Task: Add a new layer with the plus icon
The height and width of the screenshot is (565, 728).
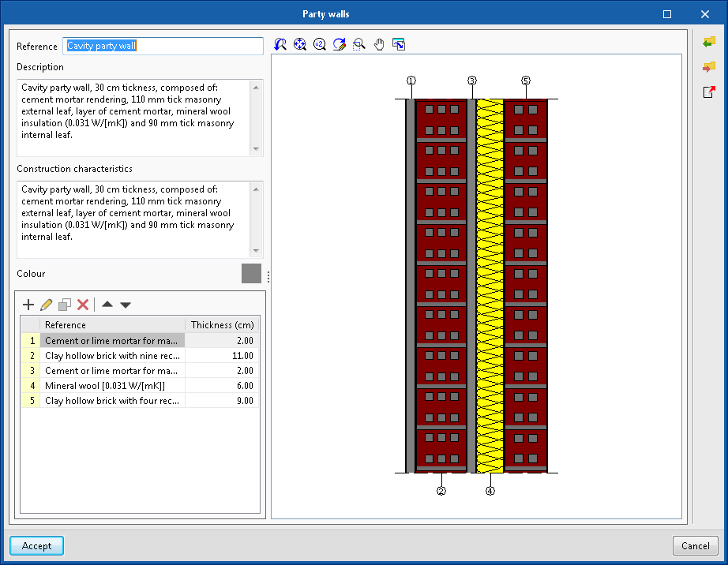Action: coord(28,305)
